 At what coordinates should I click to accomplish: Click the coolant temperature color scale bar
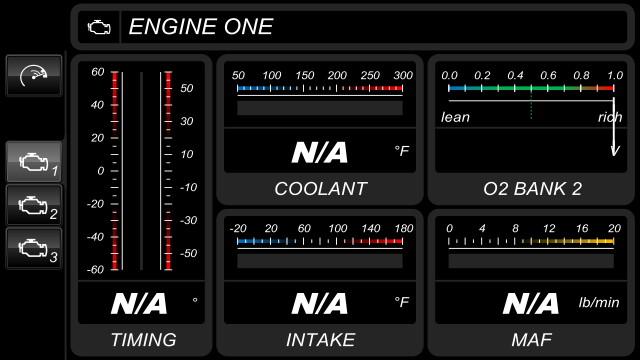point(320,88)
